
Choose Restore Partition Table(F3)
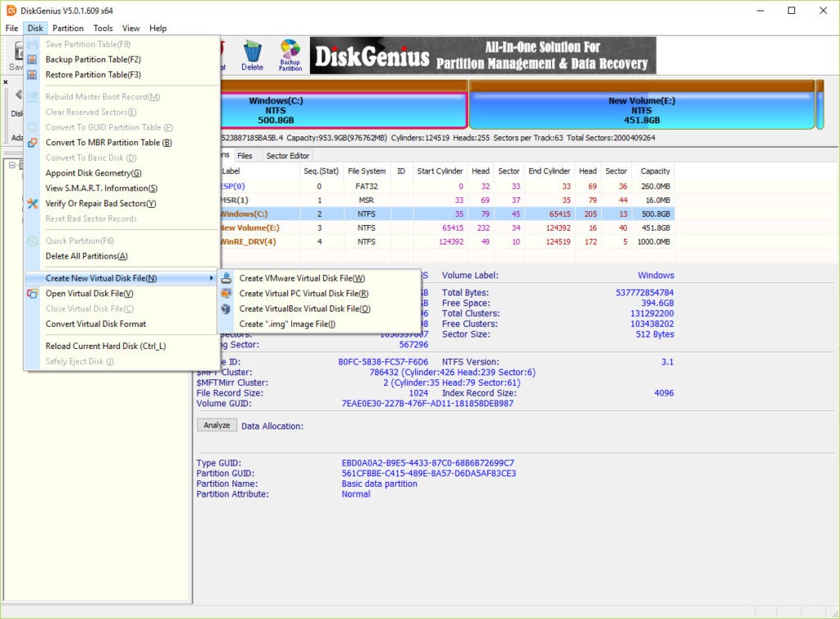pos(122,75)
